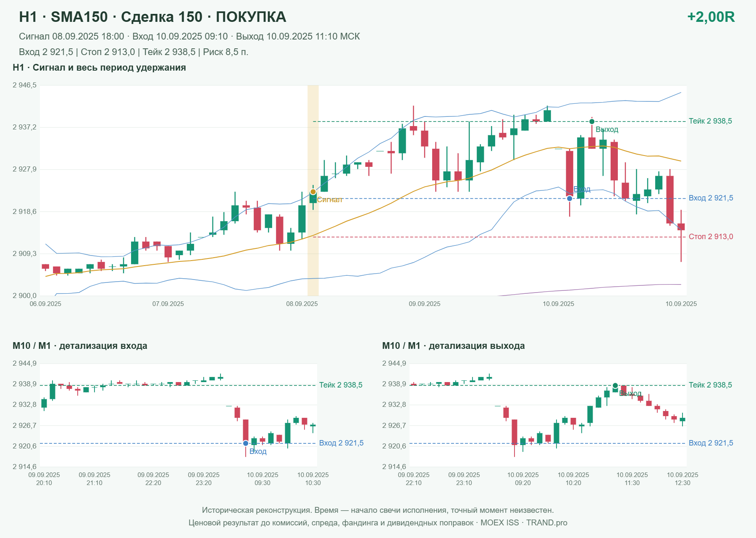Click the blue Вход marker dot on H1 chart
This screenshot has height=538, width=756.
[570, 198]
